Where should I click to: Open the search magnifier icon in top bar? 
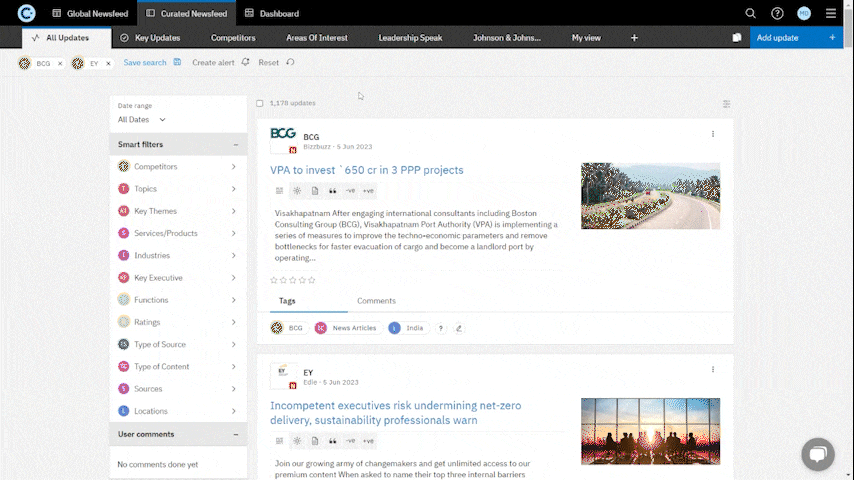point(750,13)
